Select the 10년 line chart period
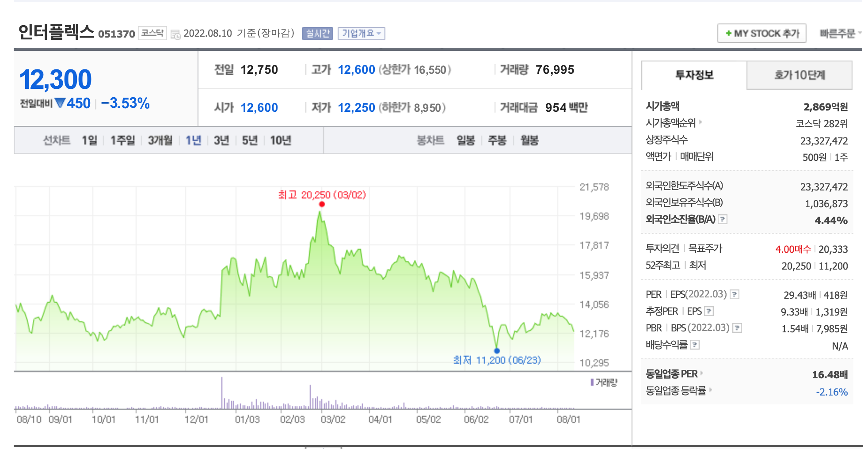Screen dimensions: 868x449 281,141
